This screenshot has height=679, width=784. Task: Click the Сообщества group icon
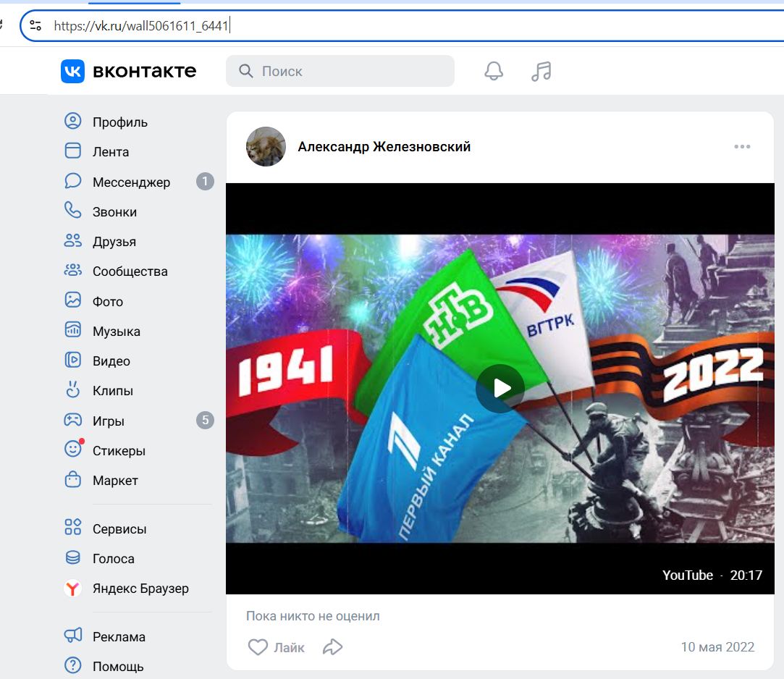point(73,271)
